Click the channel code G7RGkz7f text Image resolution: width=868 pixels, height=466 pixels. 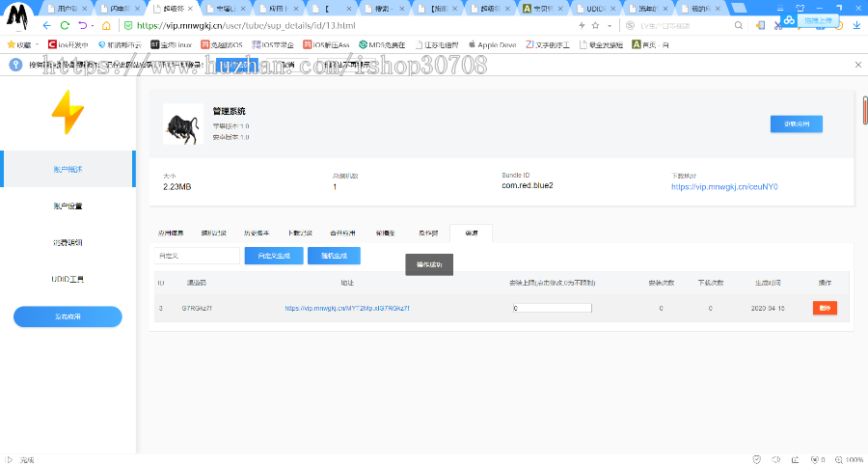[197, 308]
